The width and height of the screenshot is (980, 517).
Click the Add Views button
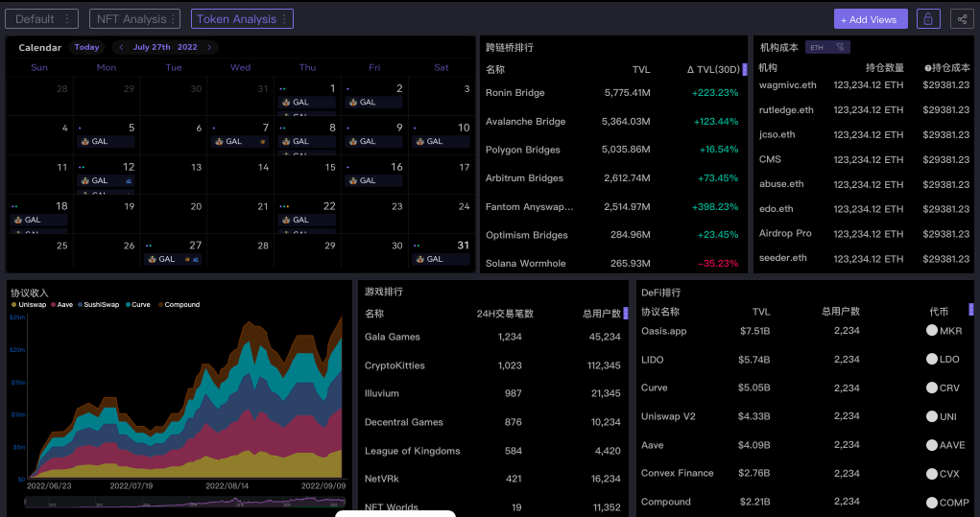pyautogui.click(x=870, y=19)
